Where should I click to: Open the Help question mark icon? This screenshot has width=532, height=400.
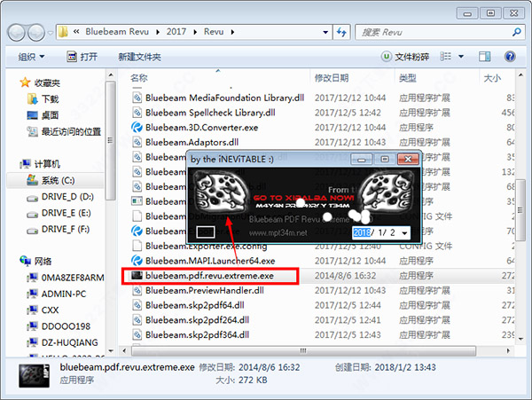click(x=510, y=56)
